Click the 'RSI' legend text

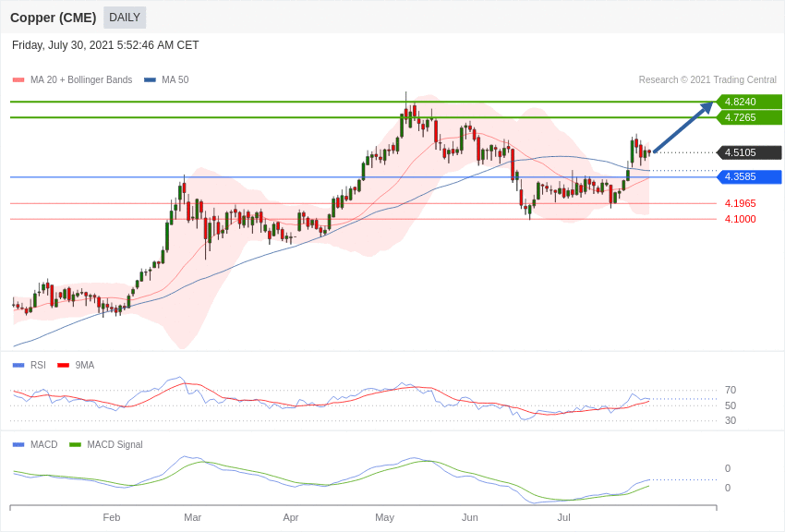pos(38,366)
